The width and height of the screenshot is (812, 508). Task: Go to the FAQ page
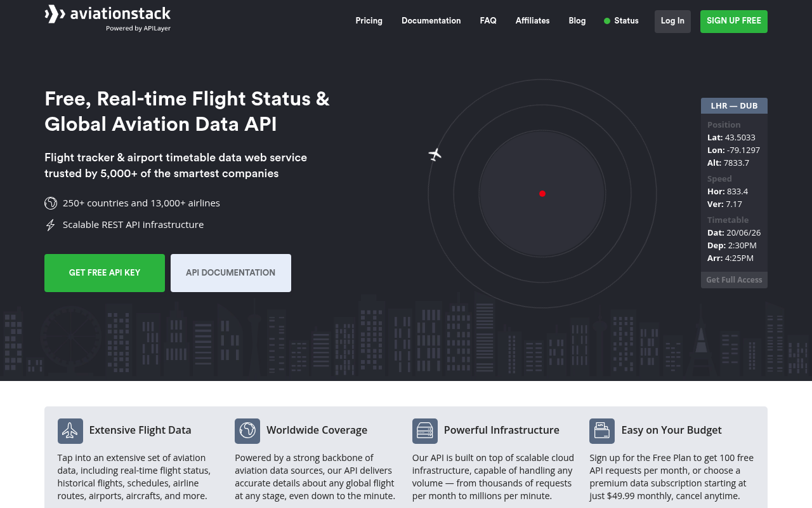488,21
